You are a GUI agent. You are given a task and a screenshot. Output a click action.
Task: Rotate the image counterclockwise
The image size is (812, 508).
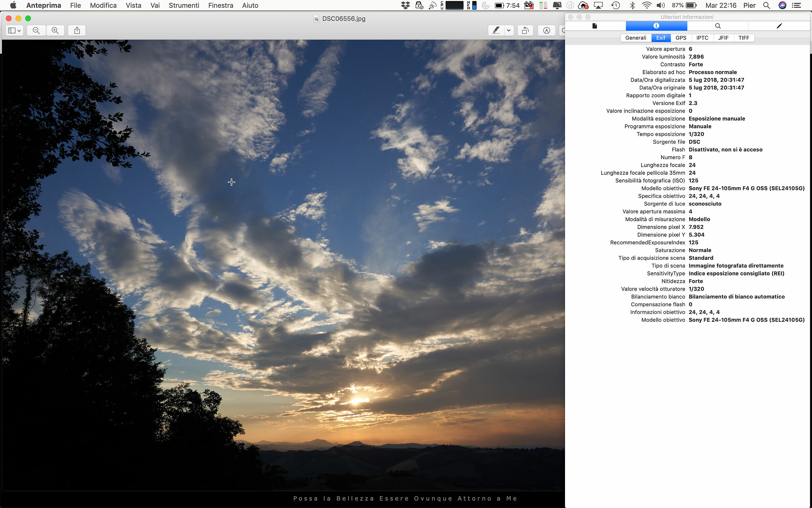point(525,30)
